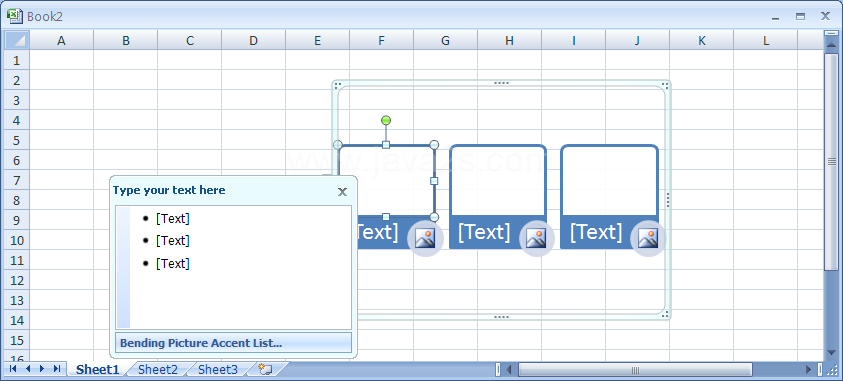843x381 pixels.
Task: Restore the Book2 workbook window
Action: [801, 17]
